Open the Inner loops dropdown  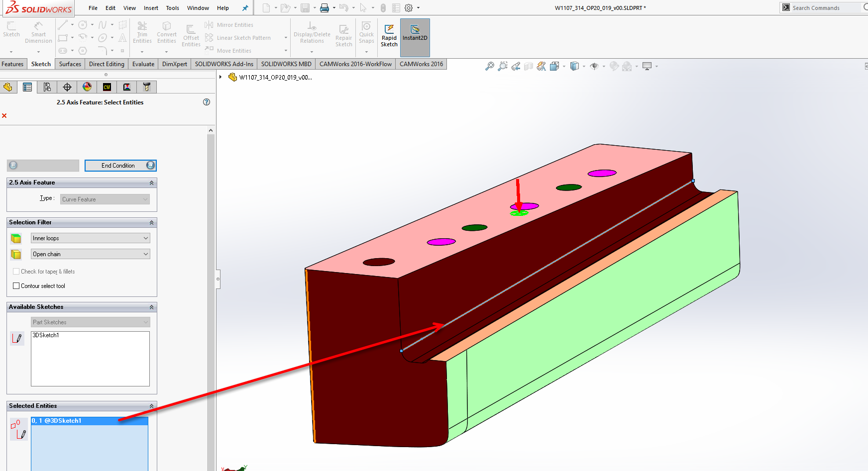click(90, 238)
